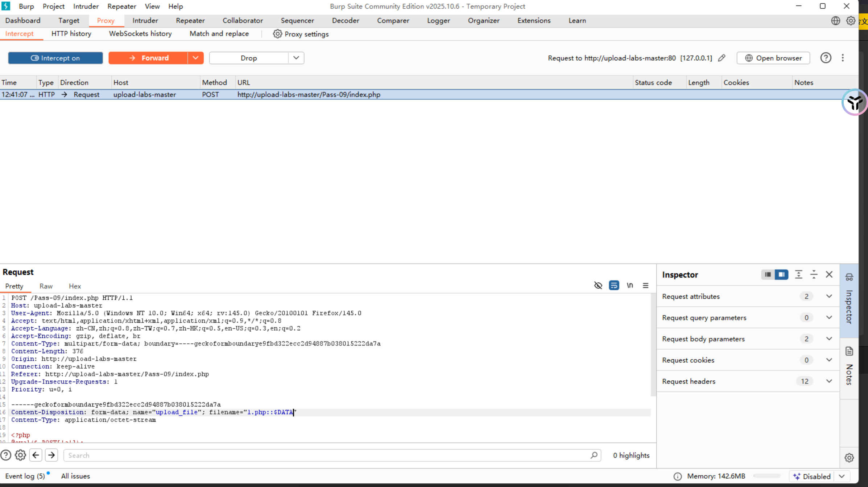
Task: Open the Forward button dropdown arrow
Action: point(195,58)
